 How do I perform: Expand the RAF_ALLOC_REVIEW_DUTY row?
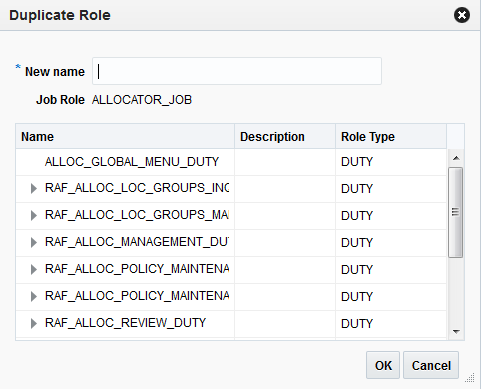(33, 323)
